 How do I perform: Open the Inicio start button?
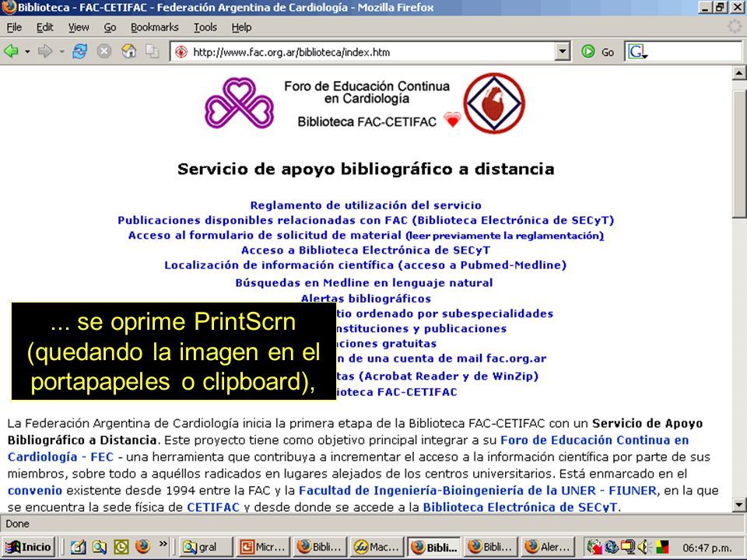coord(28,547)
